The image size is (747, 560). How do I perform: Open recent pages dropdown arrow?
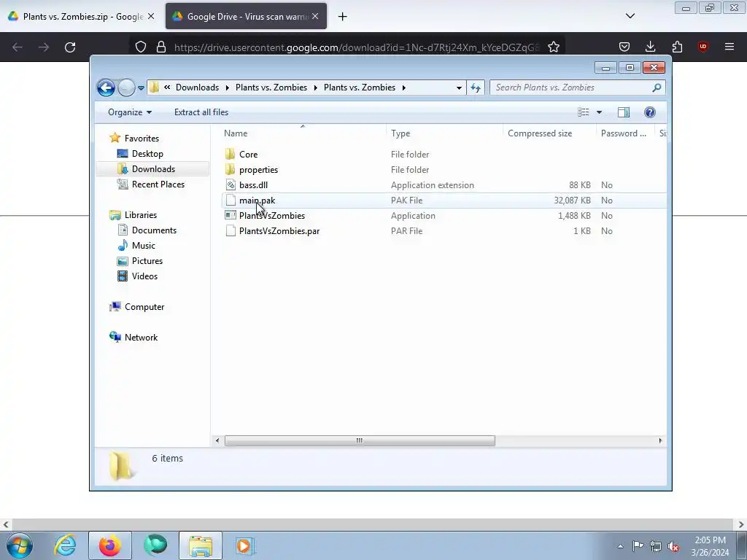coord(141,88)
